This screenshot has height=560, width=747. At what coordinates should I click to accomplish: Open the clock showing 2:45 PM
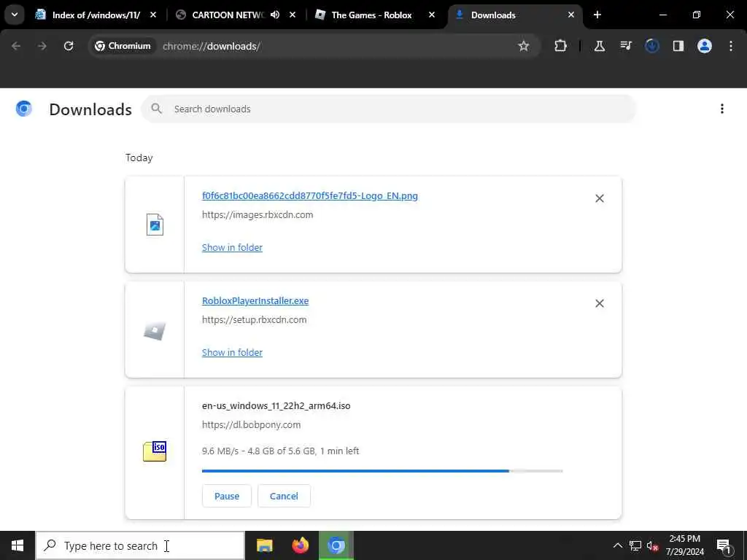(684, 545)
